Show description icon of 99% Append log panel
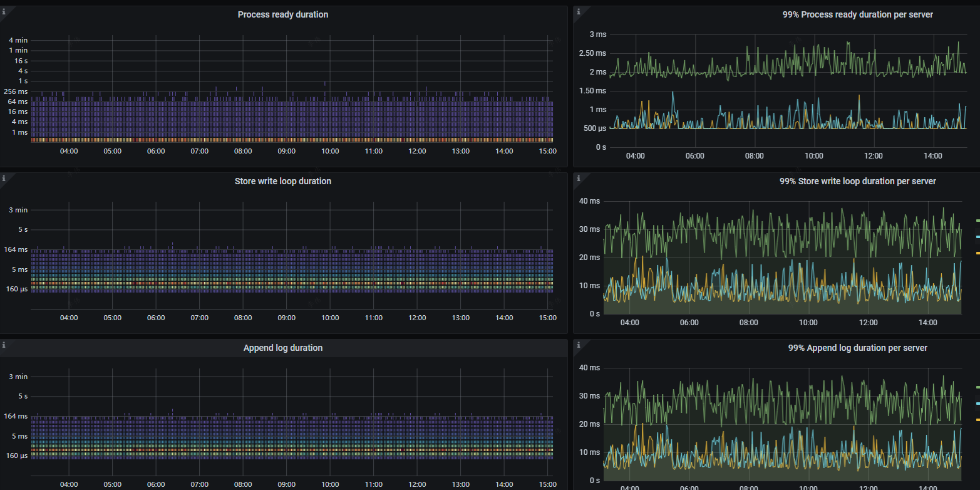 tap(577, 345)
